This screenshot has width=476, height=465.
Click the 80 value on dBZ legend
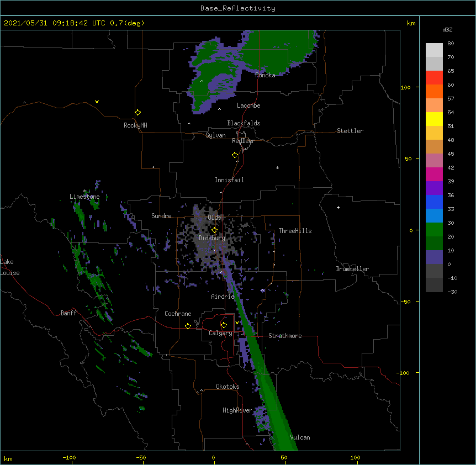(x=451, y=44)
